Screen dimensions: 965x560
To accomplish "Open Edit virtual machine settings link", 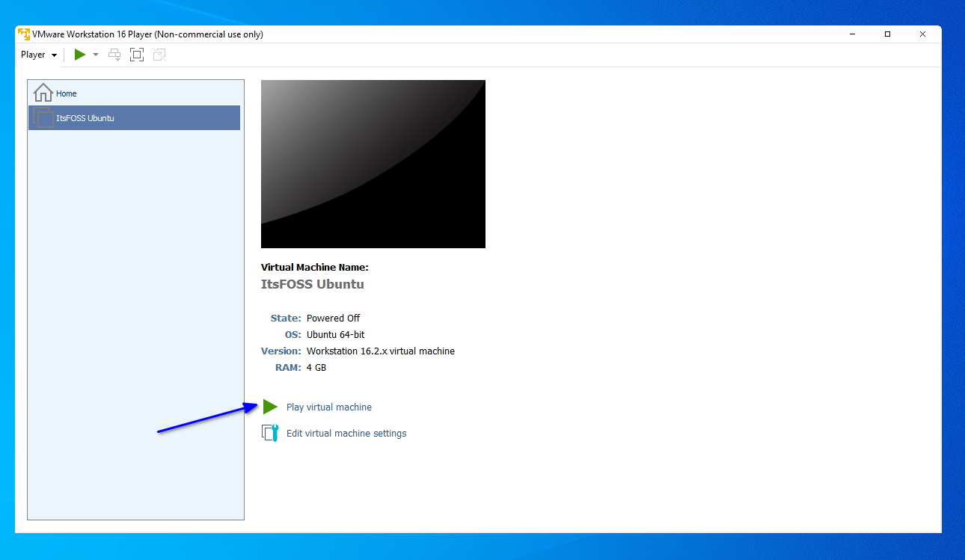I will 346,434.
